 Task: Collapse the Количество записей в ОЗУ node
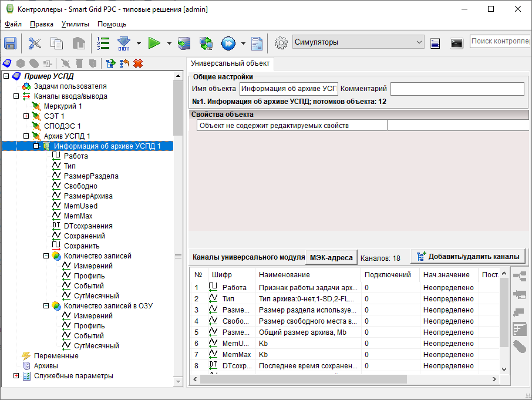point(46,306)
